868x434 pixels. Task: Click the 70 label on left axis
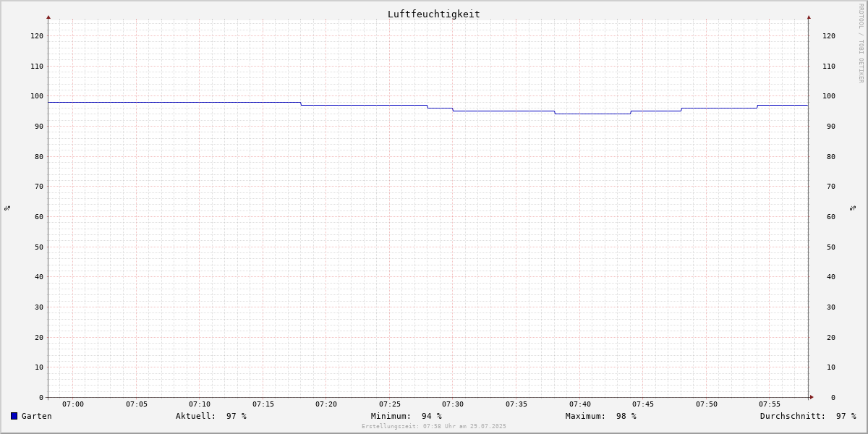[39, 187]
